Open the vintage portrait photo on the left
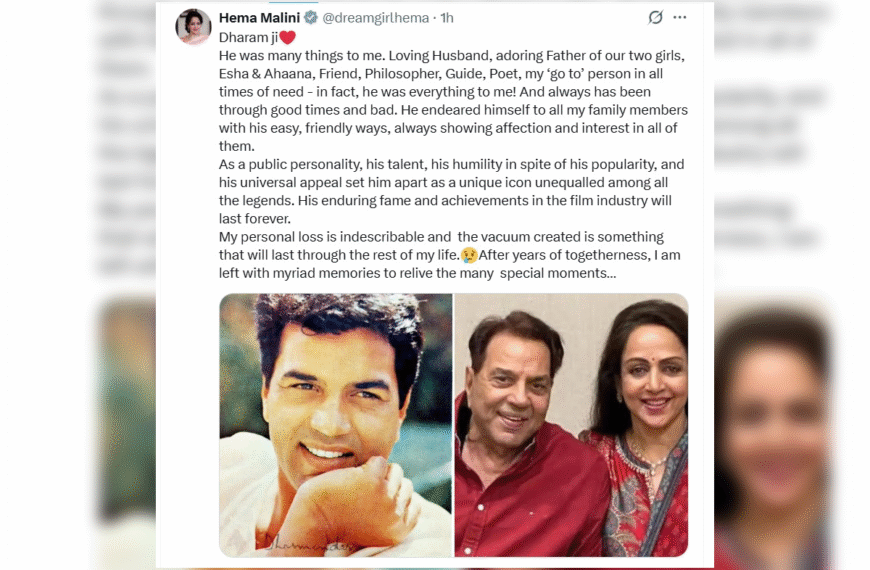This screenshot has width=870, height=570. click(336, 425)
